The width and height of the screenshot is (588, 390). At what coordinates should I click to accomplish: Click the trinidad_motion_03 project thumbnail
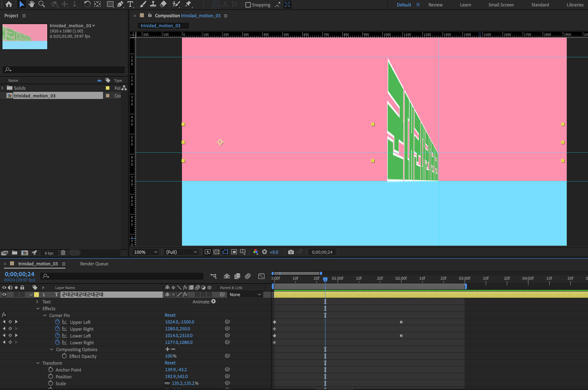pos(24,36)
